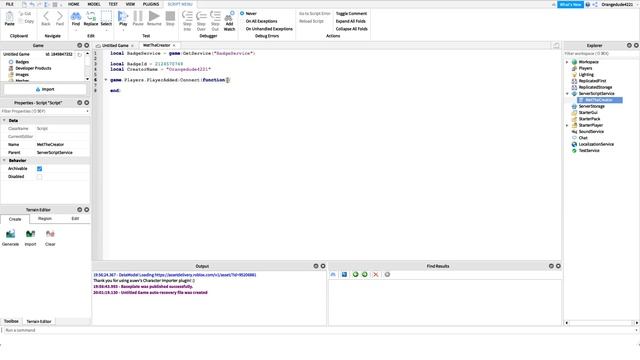Click the Stop test icon
The image size is (640, 360).
170,16
